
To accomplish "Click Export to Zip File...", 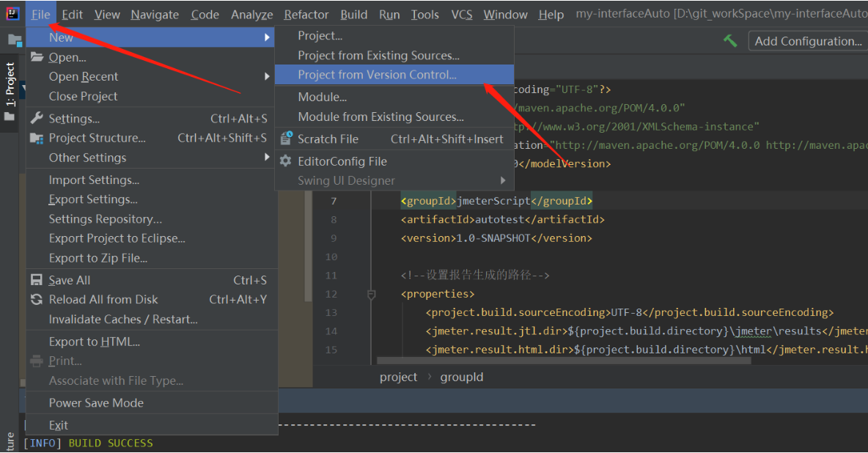I will point(150,258).
